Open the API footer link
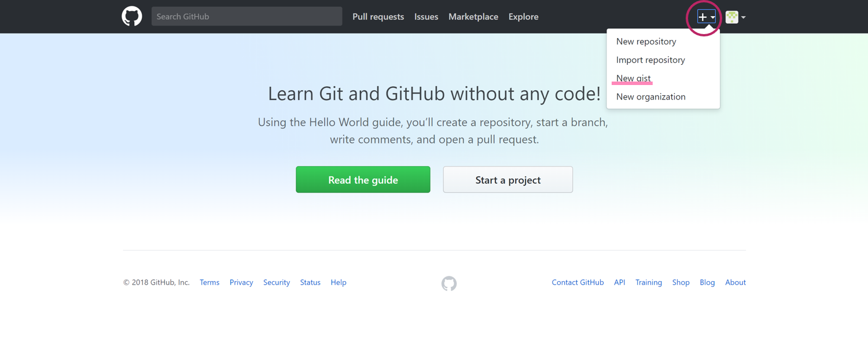Image resolution: width=868 pixels, height=358 pixels. (620, 283)
